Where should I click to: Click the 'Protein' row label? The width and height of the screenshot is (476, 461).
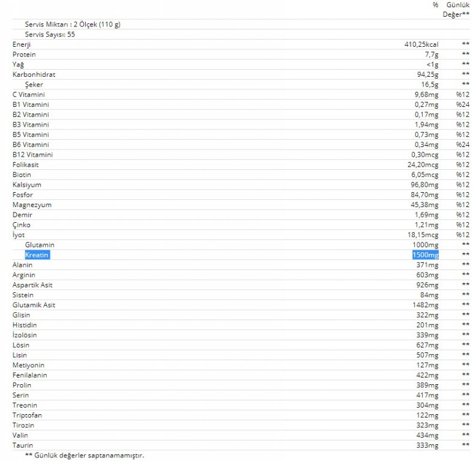click(24, 55)
